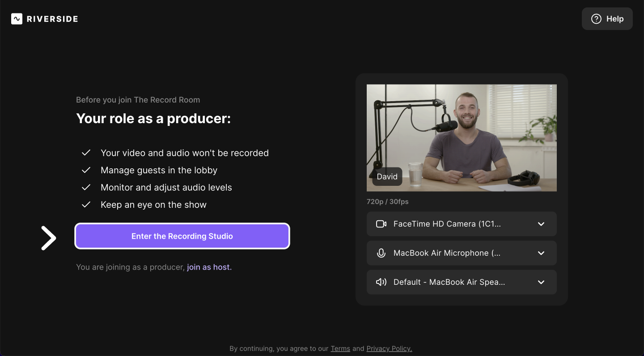The height and width of the screenshot is (356, 644).
Task: Click the RIVERSIDE wordmark text
Action: click(x=52, y=19)
